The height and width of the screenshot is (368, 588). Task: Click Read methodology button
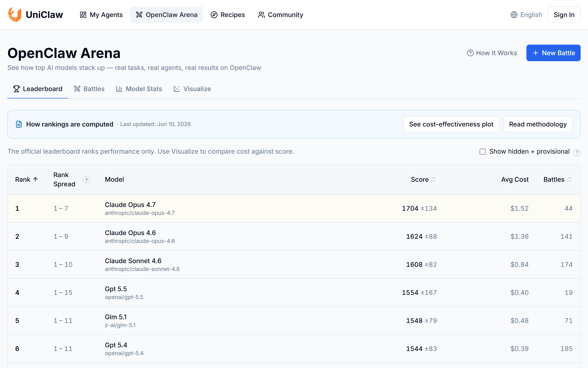538,124
